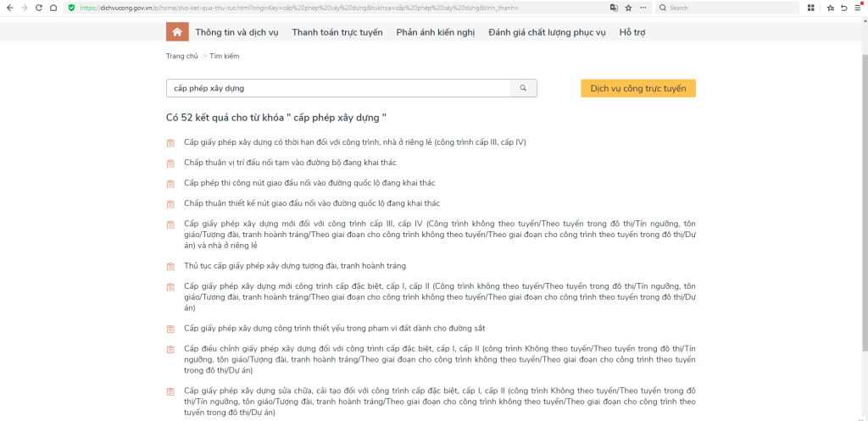
Task: Bookmark this page with the star icon
Action: pyautogui.click(x=628, y=8)
